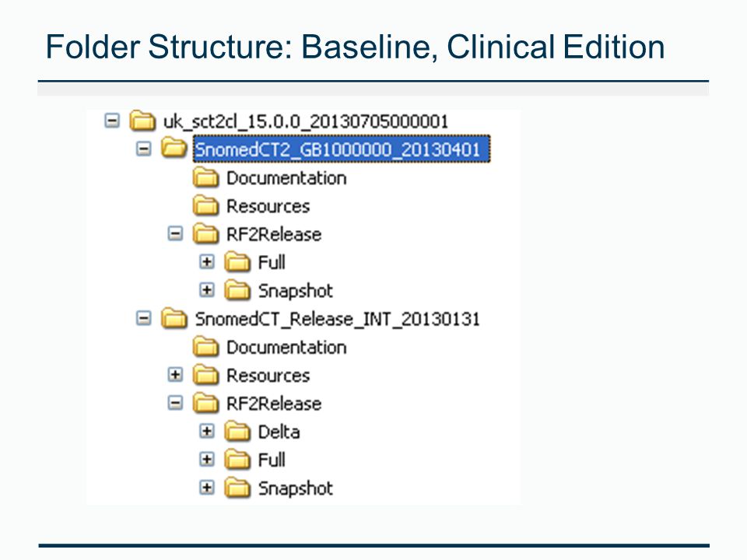Viewport: 747px width, 560px height.
Task: Expand the Delta folder node
Action: pyautogui.click(x=207, y=431)
